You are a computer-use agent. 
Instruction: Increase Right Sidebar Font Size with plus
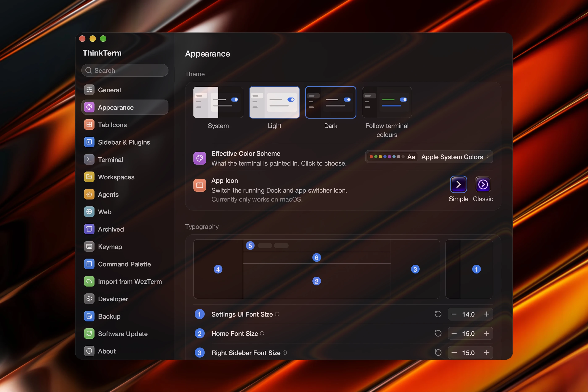486,353
